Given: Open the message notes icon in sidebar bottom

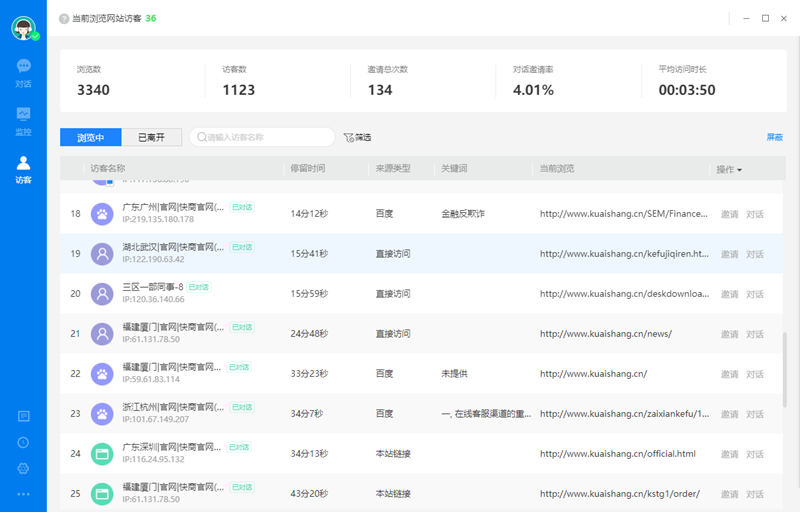Looking at the screenshot, I should [23, 416].
